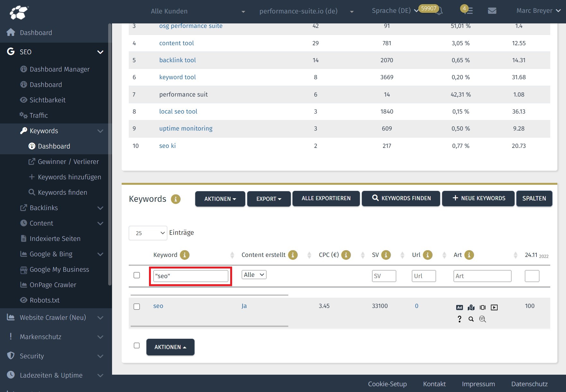Image resolution: width=566 pixels, height=392 pixels.
Task: Open the EXPORT dropdown button
Action: [x=269, y=199]
